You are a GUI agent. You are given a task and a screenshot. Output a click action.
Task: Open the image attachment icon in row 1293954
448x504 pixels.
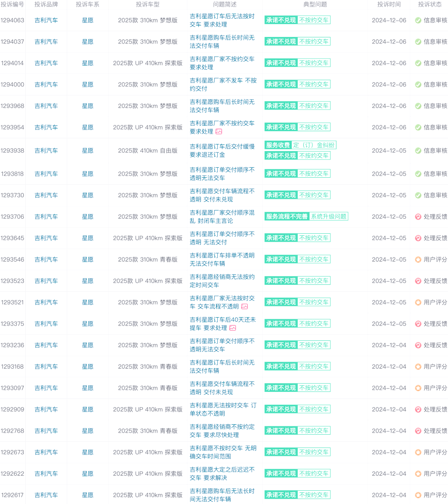coord(219,132)
